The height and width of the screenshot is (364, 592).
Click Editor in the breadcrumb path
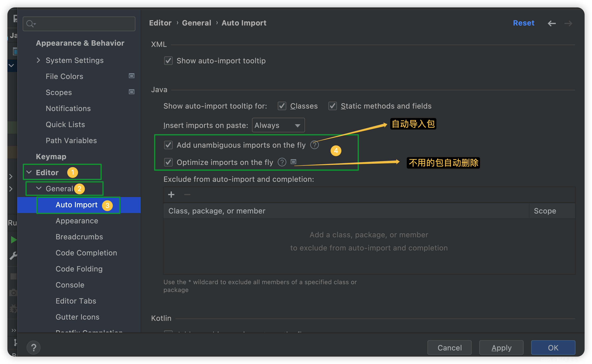click(x=160, y=23)
